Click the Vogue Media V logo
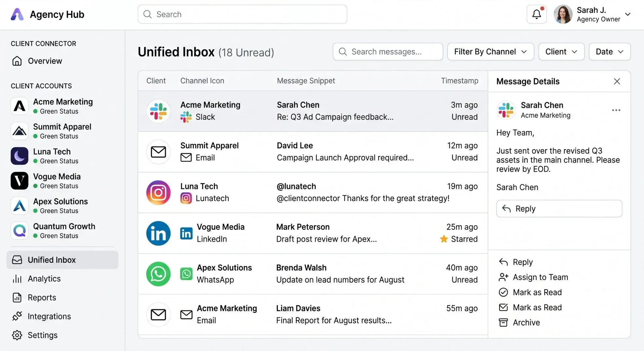The height and width of the screenshot is (351, 644). click(x=20, y=181)
